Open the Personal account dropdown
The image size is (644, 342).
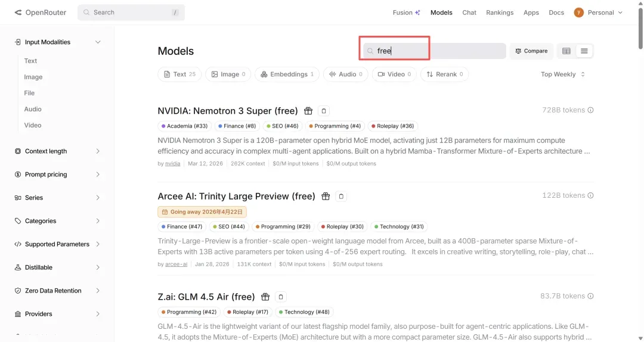(599, 13)
